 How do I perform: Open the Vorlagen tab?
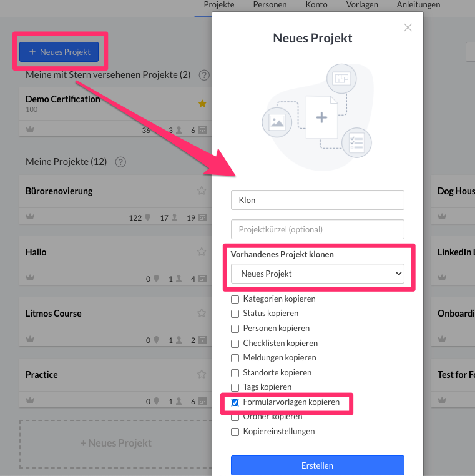(361, 5)
